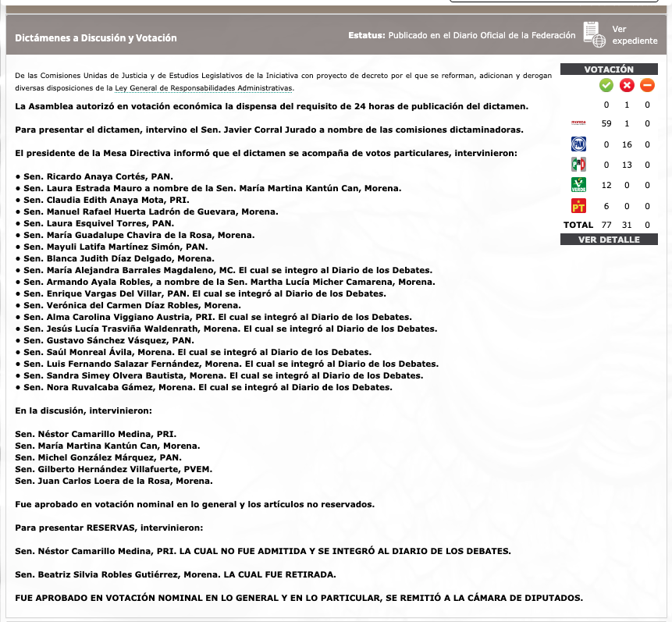Click Verde's 12 in-favor vote count
This screenshot has width=672, height=622.
tap(606, 185)
